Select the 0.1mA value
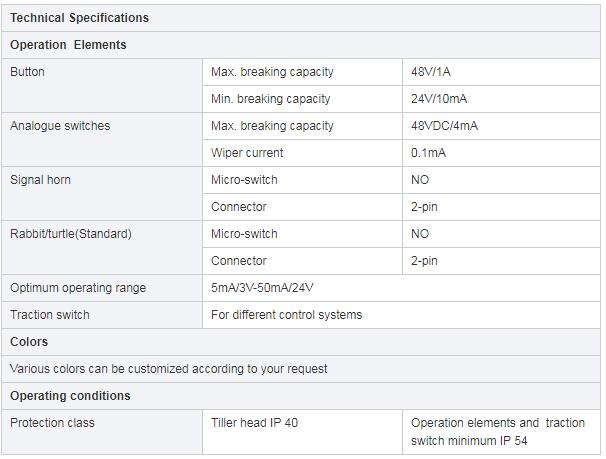This screenshot has width=606, height=459. [429, 153]
